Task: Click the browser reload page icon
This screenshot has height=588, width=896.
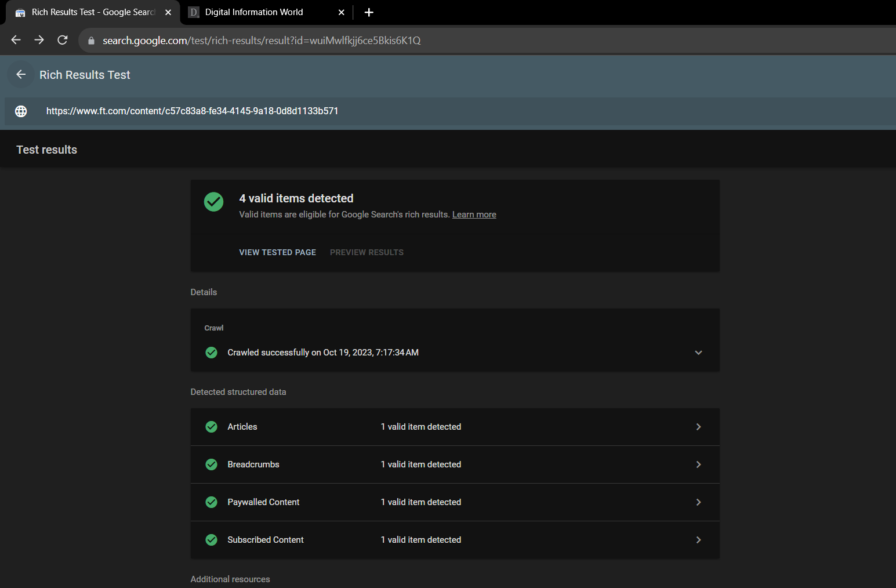Action: point(63,40)
